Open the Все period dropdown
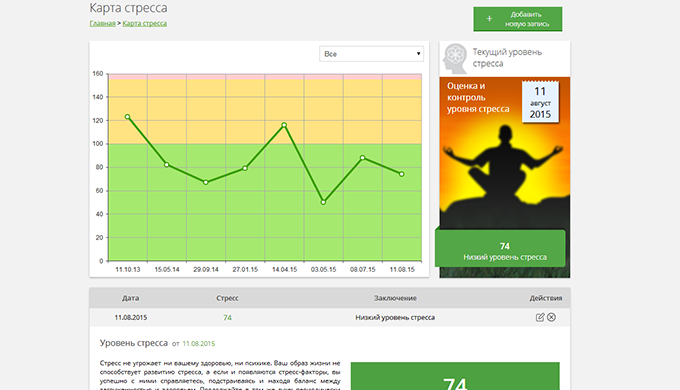 coord(371,54)
